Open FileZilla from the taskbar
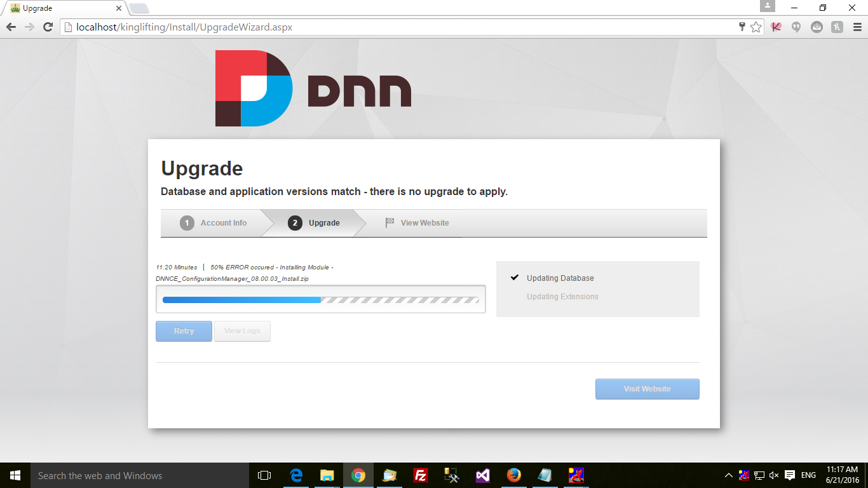Screen dimensions: 868x488 point(420,475)
